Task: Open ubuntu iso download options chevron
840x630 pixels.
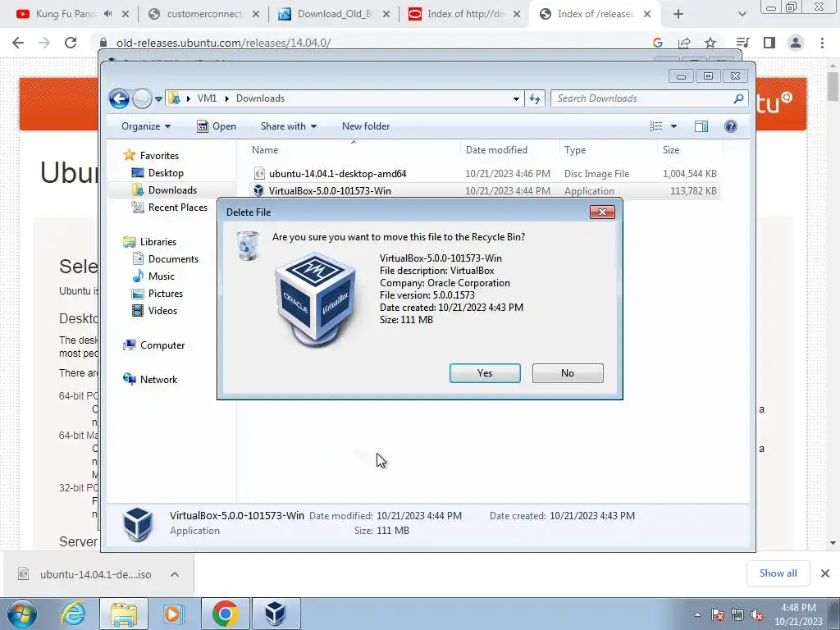Action: [x=175, y=574]
